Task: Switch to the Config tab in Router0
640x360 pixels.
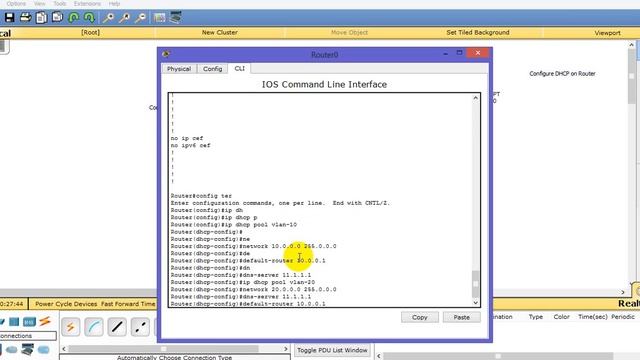Action: 213,69
